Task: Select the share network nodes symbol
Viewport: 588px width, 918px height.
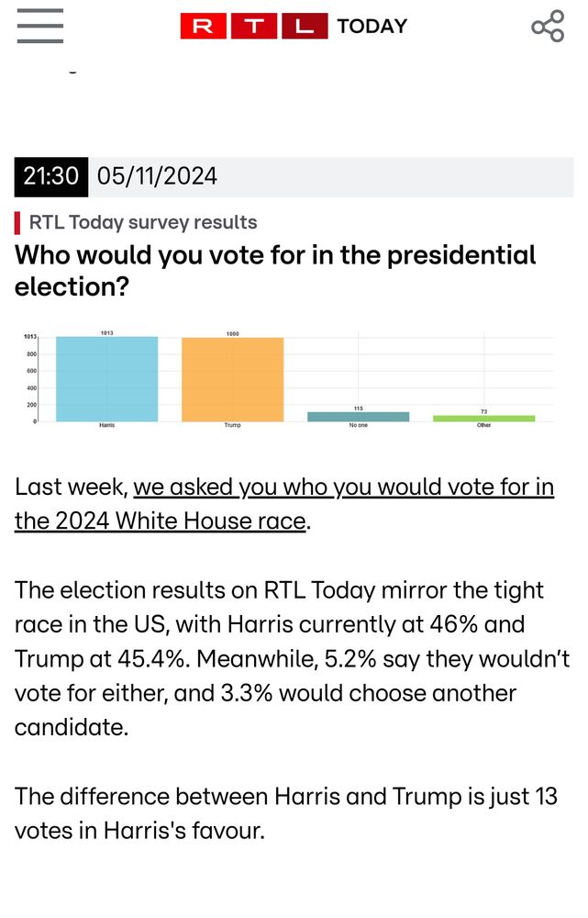Action: 549,25
